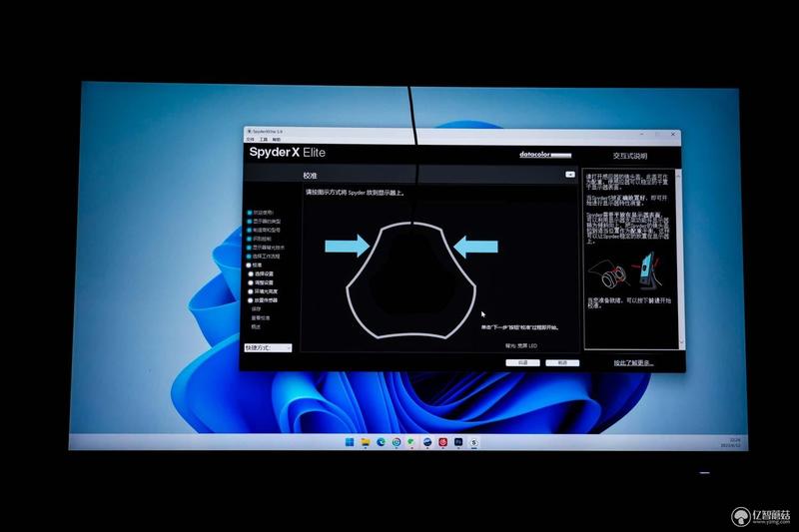
Task: Open the 文件 menu in SpyderX
Action: pos(251,139)
